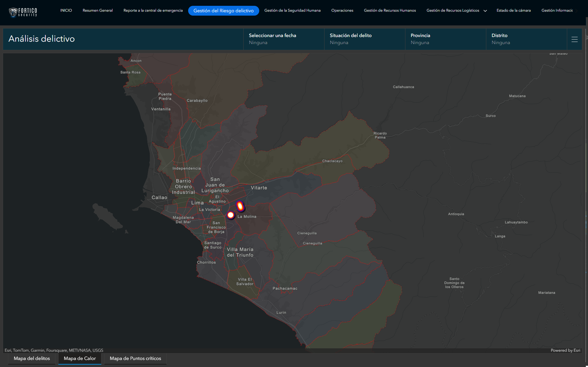Click the Powered by Esri attribution link

pyautogui.click(x=565, y=350)
